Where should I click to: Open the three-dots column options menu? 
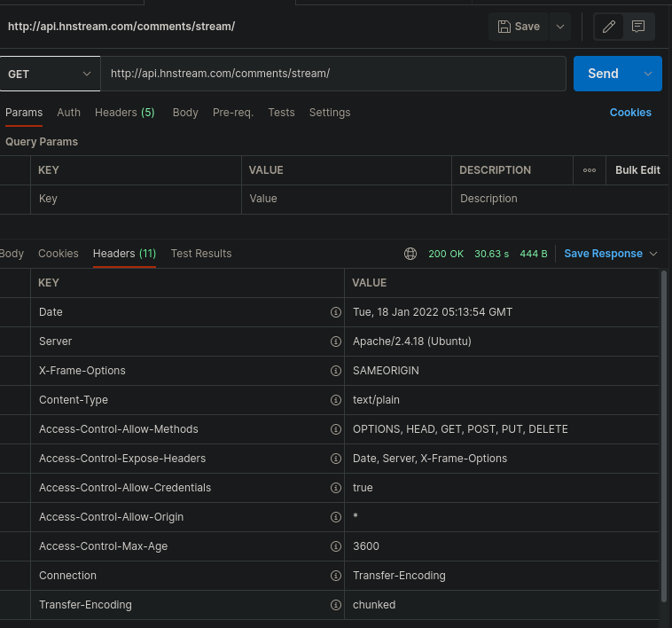pyautogui.click(x=590, y=170)
